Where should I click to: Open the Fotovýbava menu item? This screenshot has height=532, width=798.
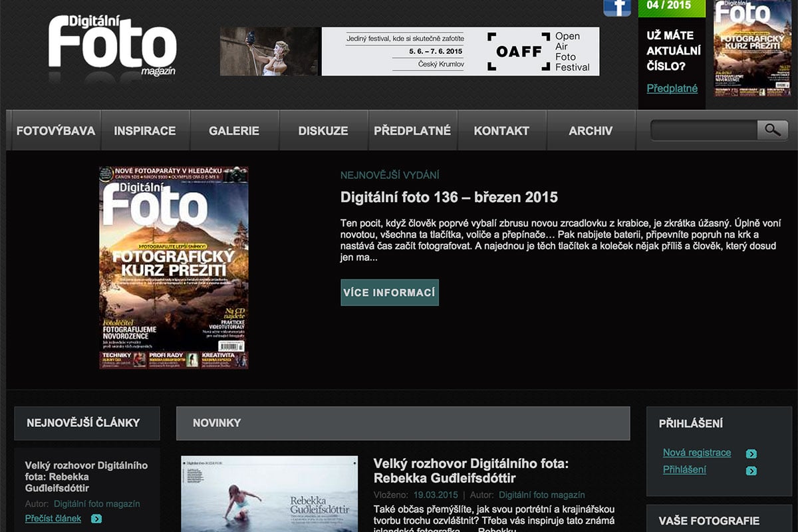(x=56, y=131)
